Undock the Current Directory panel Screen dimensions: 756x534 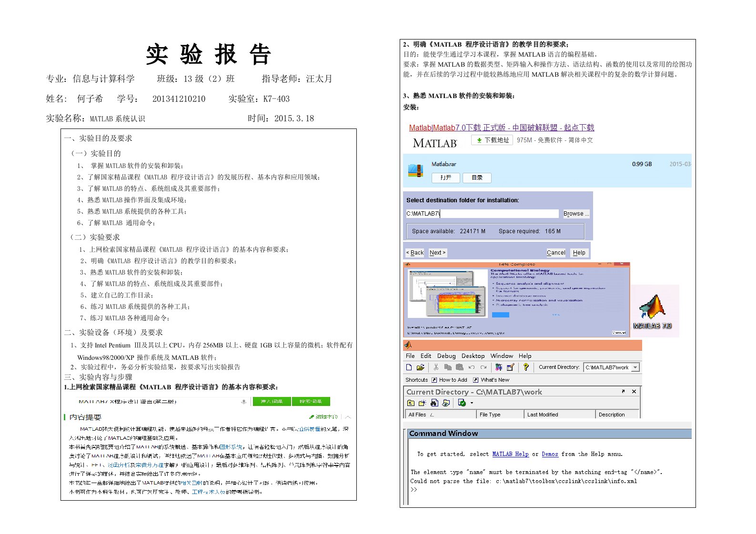pyautogui.click(x=623, y=391)
